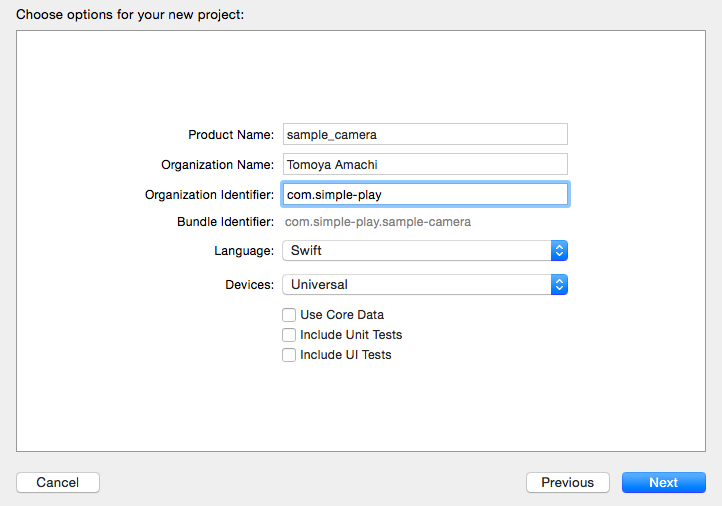Click the "Devices:" label text
The width and height of the screenshot is (722, 506).
(249, 285)
